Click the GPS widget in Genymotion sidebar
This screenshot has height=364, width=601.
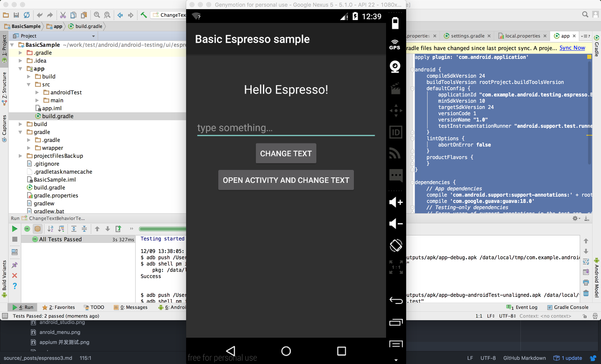[395, 44]
